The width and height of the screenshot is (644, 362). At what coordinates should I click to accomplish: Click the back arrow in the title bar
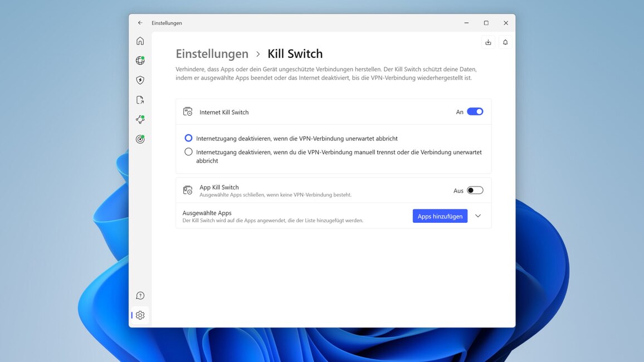140,23
